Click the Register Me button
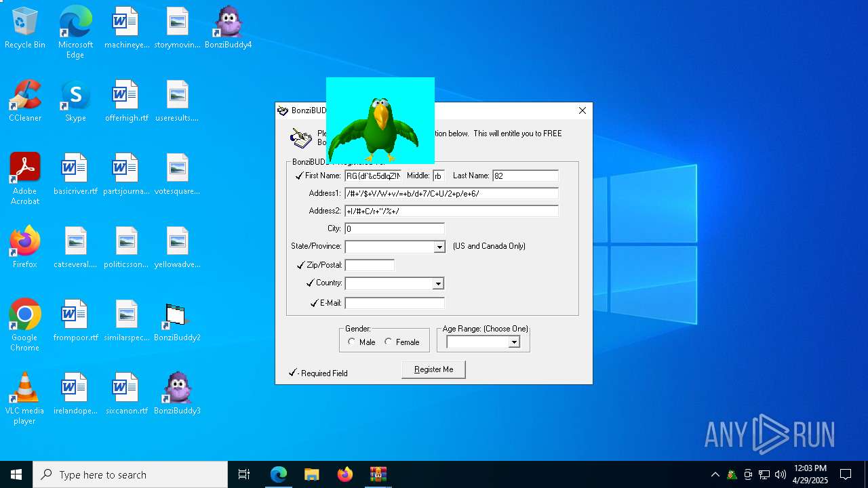The image size is (868, 488). pyautogui.click(x=433, y=369)
